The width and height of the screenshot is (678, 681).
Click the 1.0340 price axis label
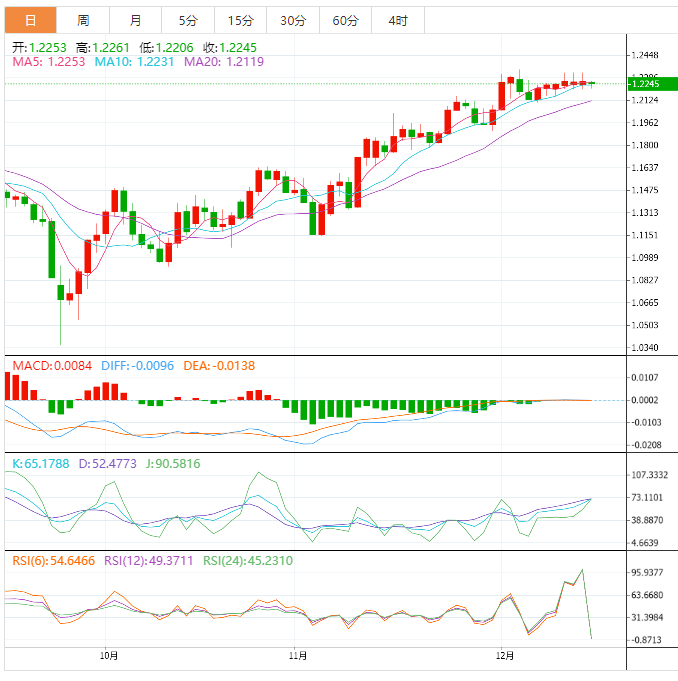pos(645,347)
